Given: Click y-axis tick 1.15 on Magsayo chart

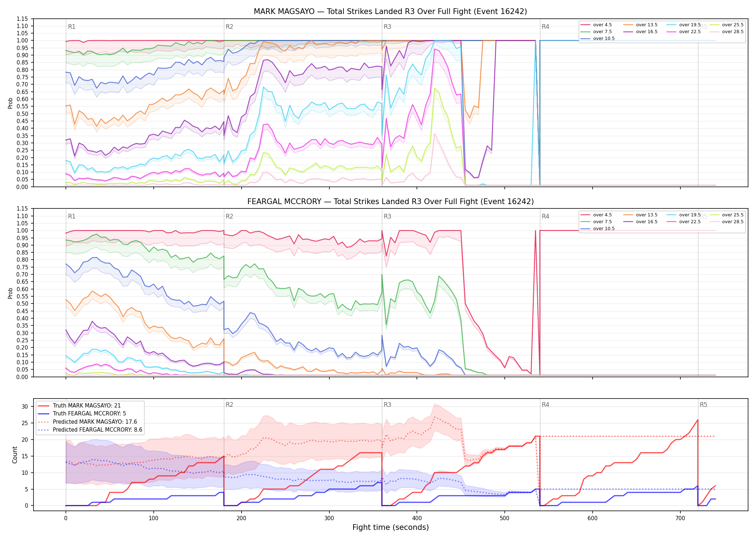Looking at the screenshot, I should tap(22, 19).
